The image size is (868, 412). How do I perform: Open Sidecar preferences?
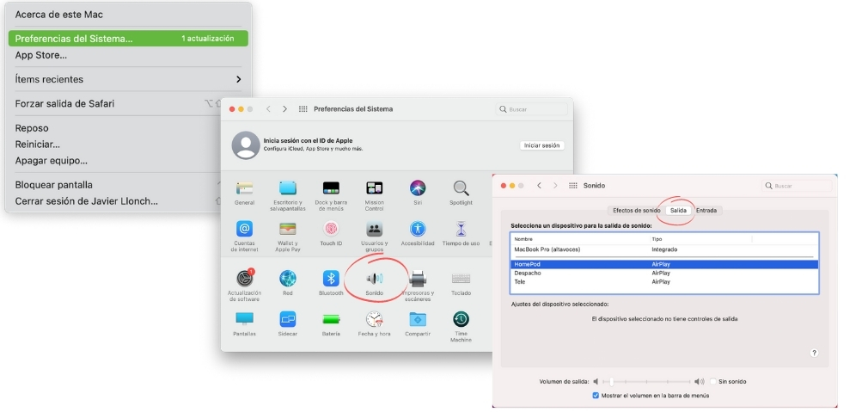tap(288, 319)
